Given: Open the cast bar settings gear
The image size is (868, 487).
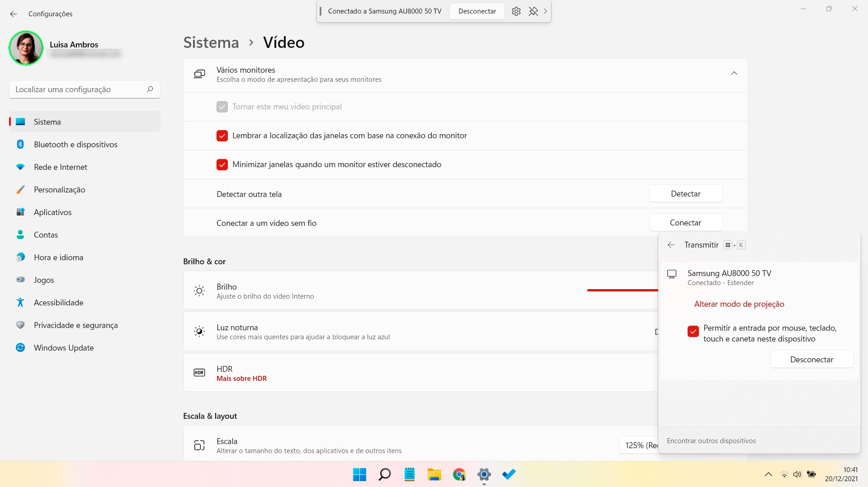Looking at the screenshot, I should coord(516,11).
